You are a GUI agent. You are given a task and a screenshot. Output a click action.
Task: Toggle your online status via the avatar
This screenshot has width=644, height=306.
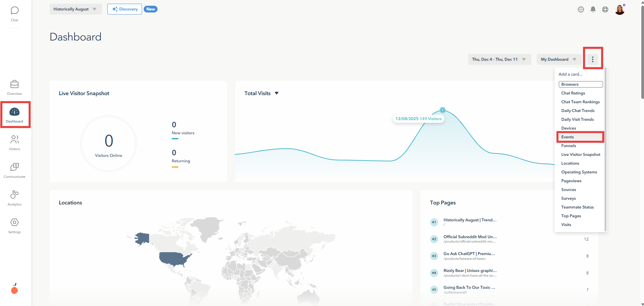[620, 9]
